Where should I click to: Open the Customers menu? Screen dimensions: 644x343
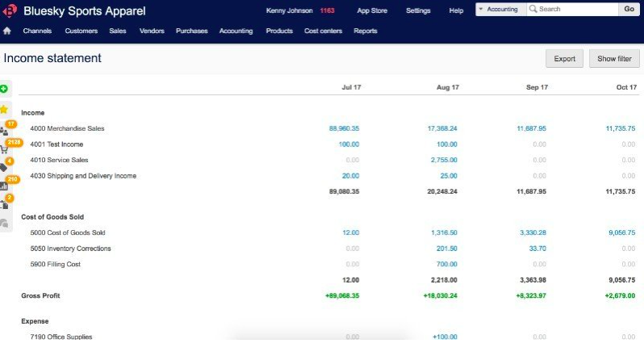(x=82, y=31)
